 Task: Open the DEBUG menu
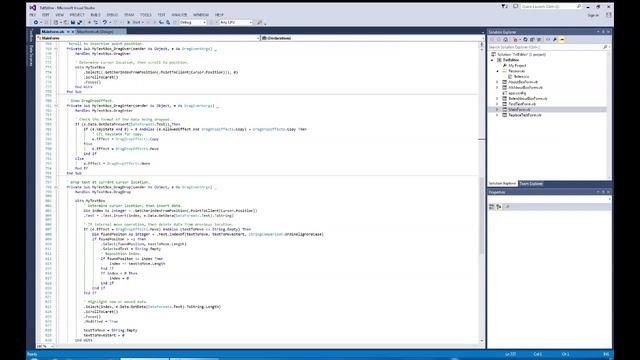point(112,15)
